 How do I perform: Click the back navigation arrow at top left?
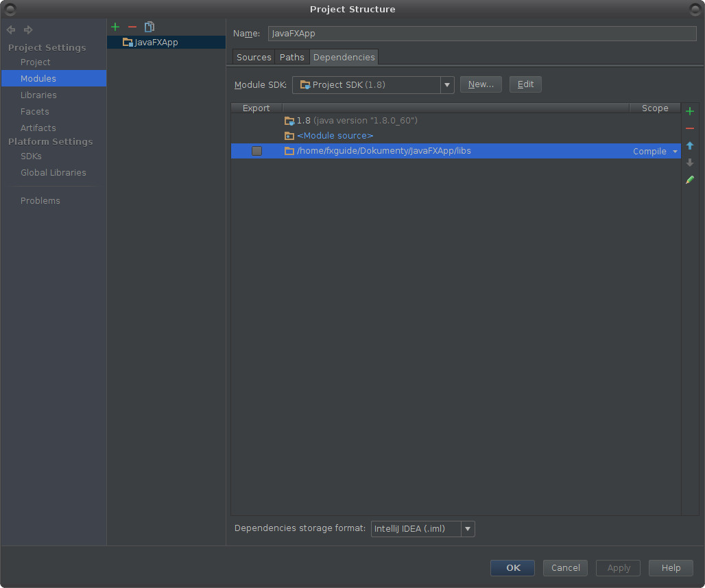[x=10, y=30]
